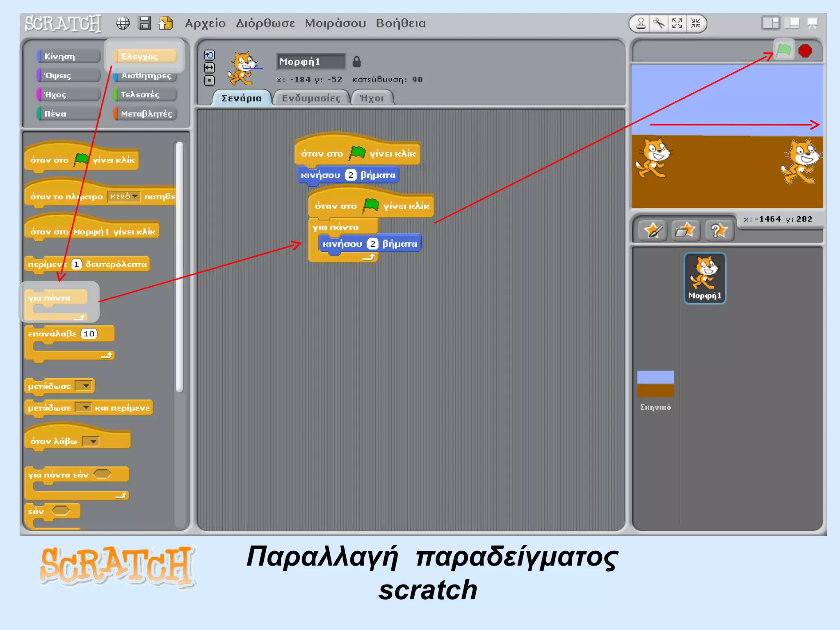Select the shrink sprite tool
This screenshot has width=840, height=630.
(x=695, y=23)
